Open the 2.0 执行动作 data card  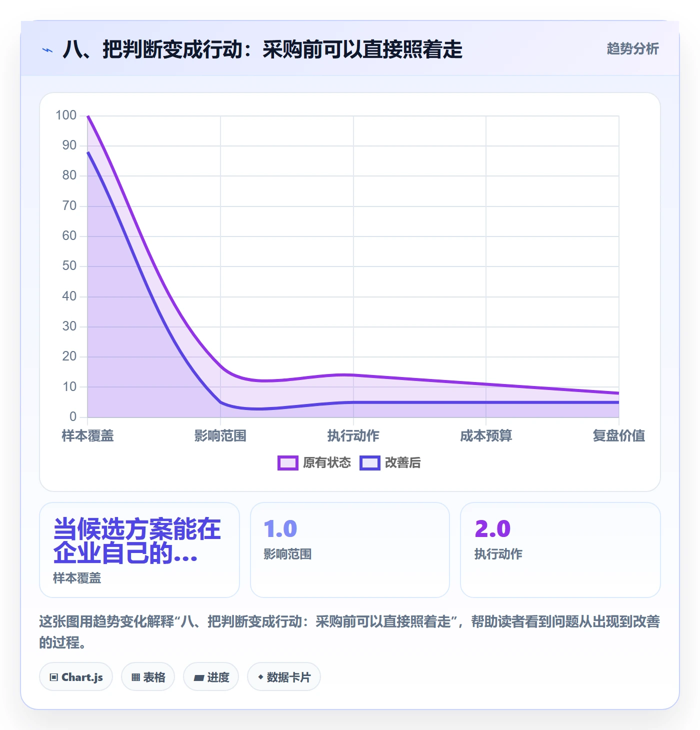[560, 550]
